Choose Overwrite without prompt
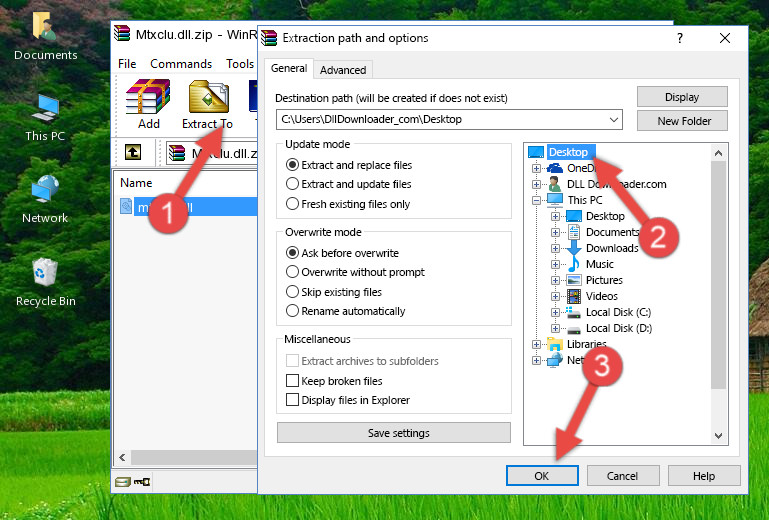Screen dimensions: 769x520 [x=292, y=272]
